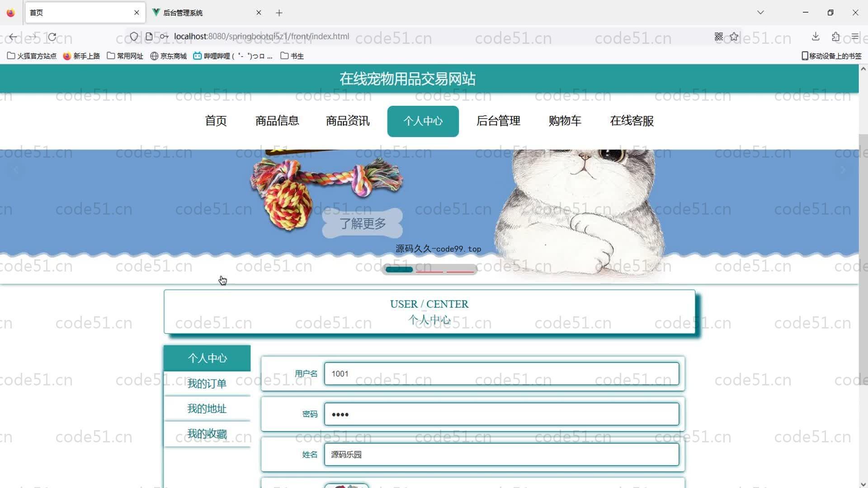868x488 pixels.
Task: Open 我的订单 in the side menu
Action: point(207,384)
